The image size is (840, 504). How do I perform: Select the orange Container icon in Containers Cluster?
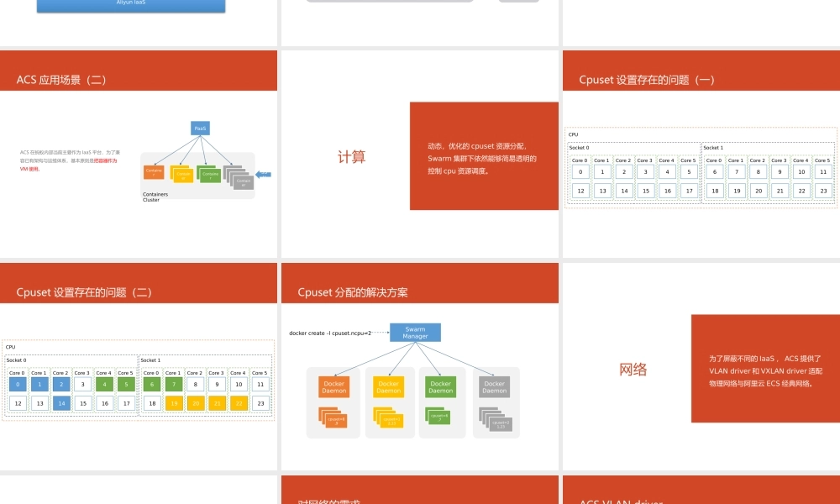pyautogui.click(x=155, y=172)
